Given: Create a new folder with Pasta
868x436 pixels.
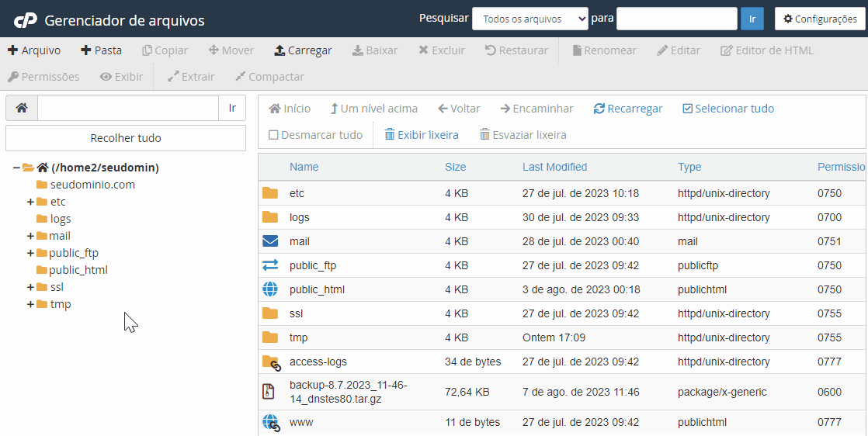Looking at the screenshot, I should 101,50.
